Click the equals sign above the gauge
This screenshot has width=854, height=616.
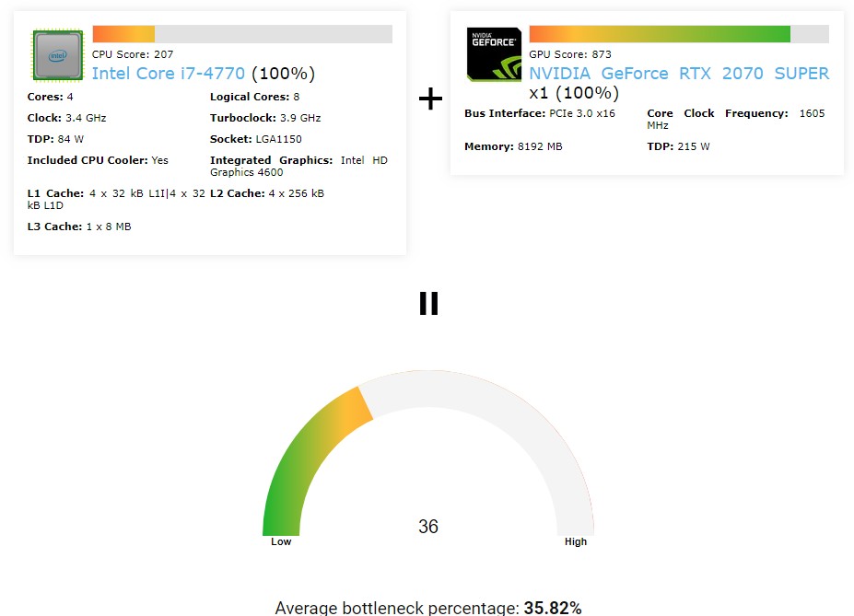[428, 304]
